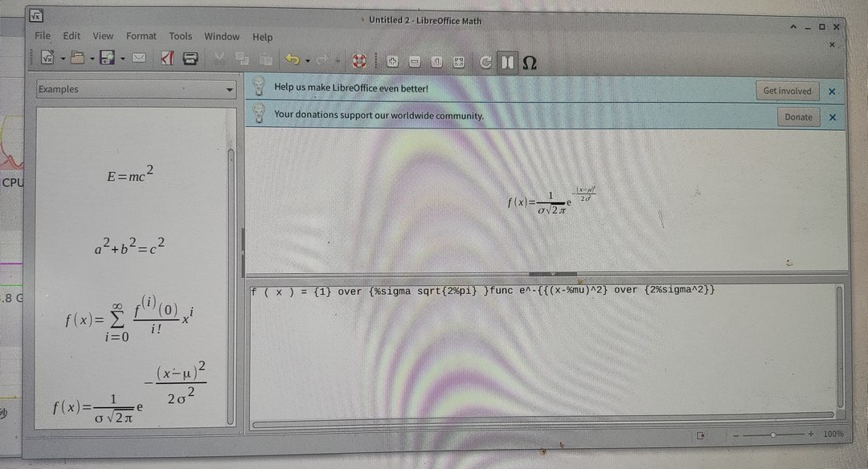
Task: Click the Print toolbar icon
Action: [190, 59]
